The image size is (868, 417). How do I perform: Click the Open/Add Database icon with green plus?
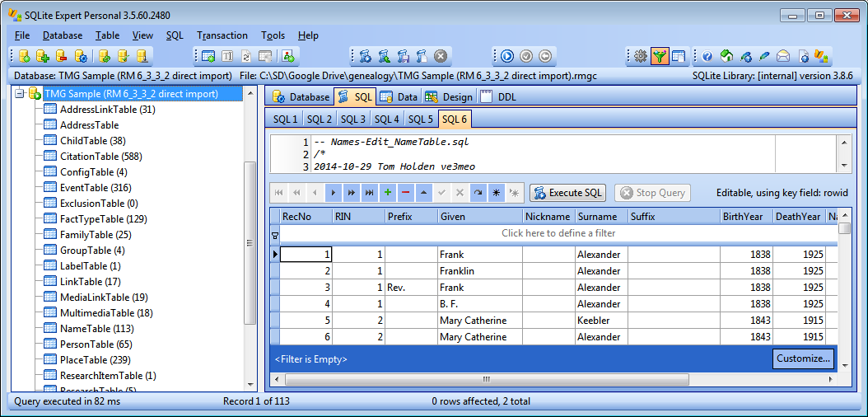(x=43, y=56)
